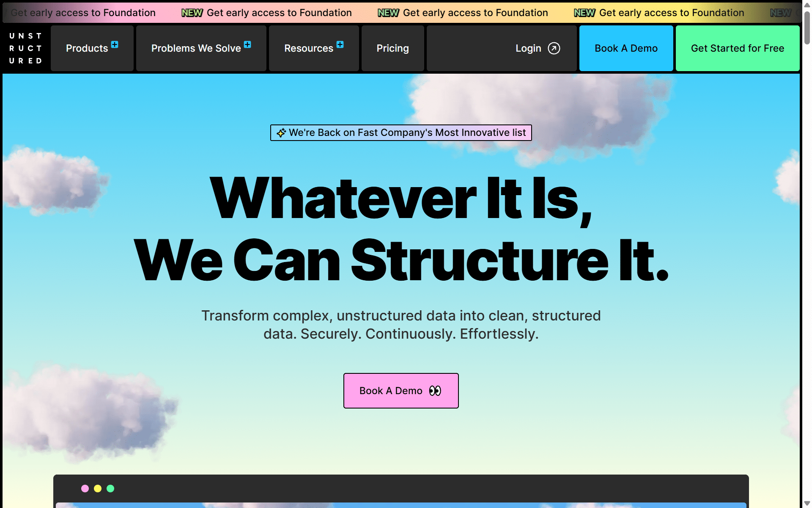The height and width of the screenshot is (508, 812).
Task: Click the yellow window dot in demo panel
Action: 98,489
